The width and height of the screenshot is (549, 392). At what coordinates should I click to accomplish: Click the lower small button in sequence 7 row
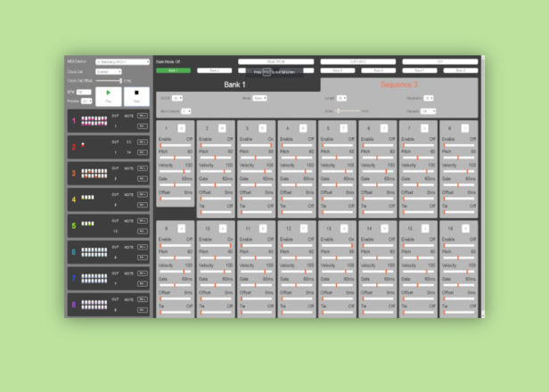coord(143,284)
